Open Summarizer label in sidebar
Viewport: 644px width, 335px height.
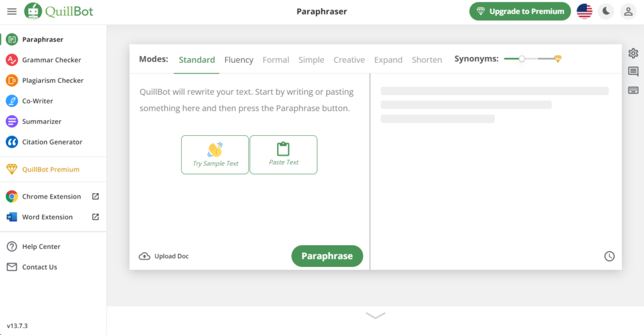coord(42,121)
